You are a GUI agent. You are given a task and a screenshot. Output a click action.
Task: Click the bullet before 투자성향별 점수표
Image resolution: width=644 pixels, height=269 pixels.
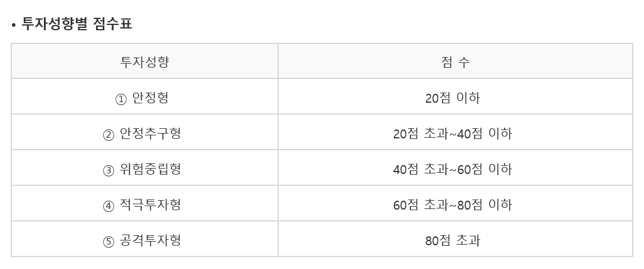coord(14,26)
